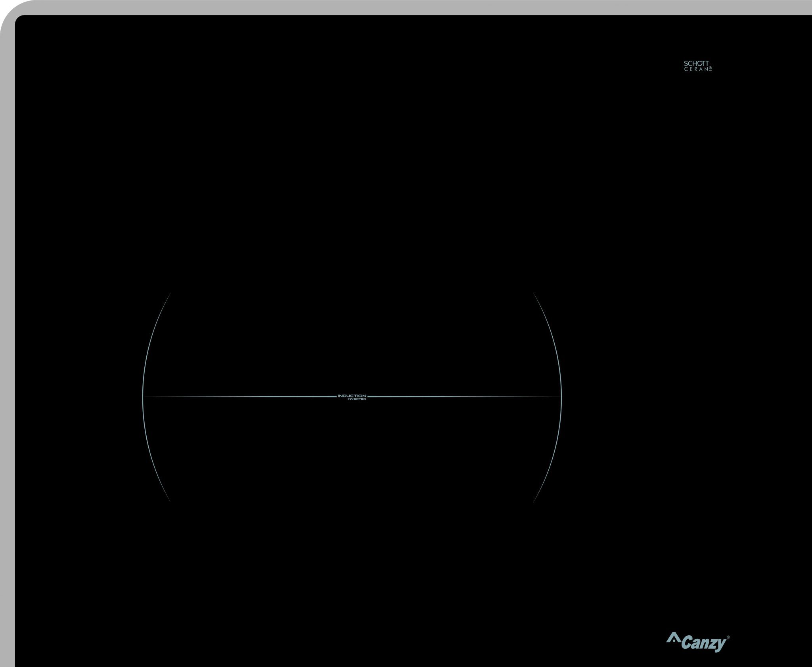The image size is (812, 667).
Task: Click bottom tip of the left arc
Action: (x=170, y=502)
